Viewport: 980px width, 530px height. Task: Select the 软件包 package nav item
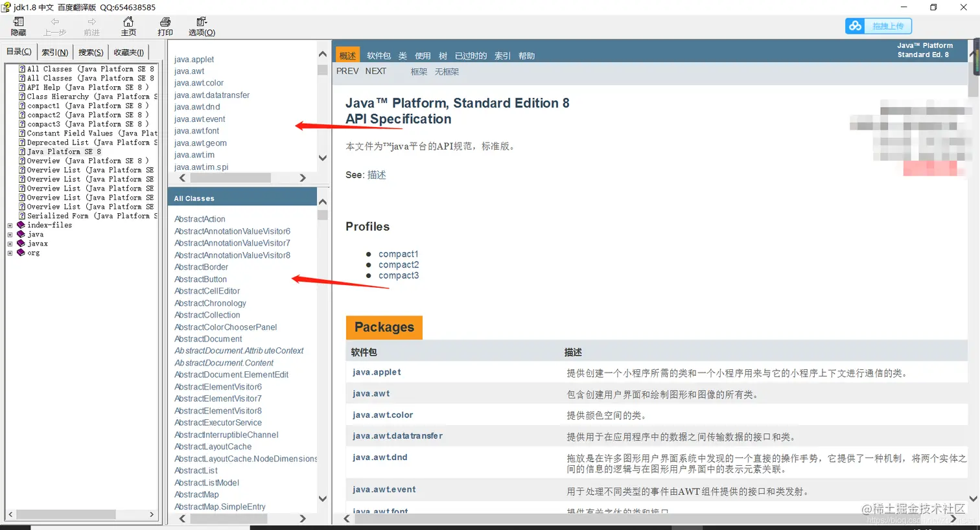(x=379, y=56)
